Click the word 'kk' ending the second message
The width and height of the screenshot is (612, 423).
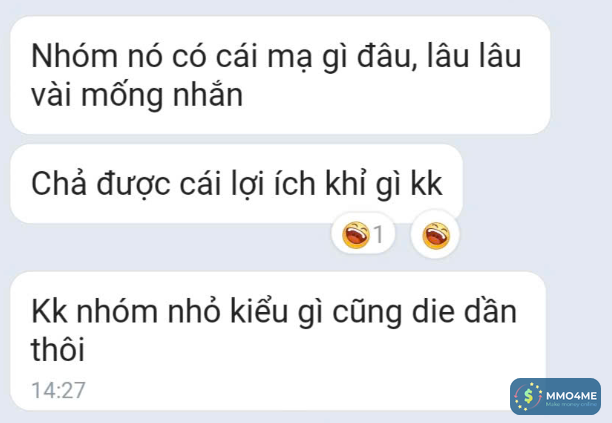(426, 183)
